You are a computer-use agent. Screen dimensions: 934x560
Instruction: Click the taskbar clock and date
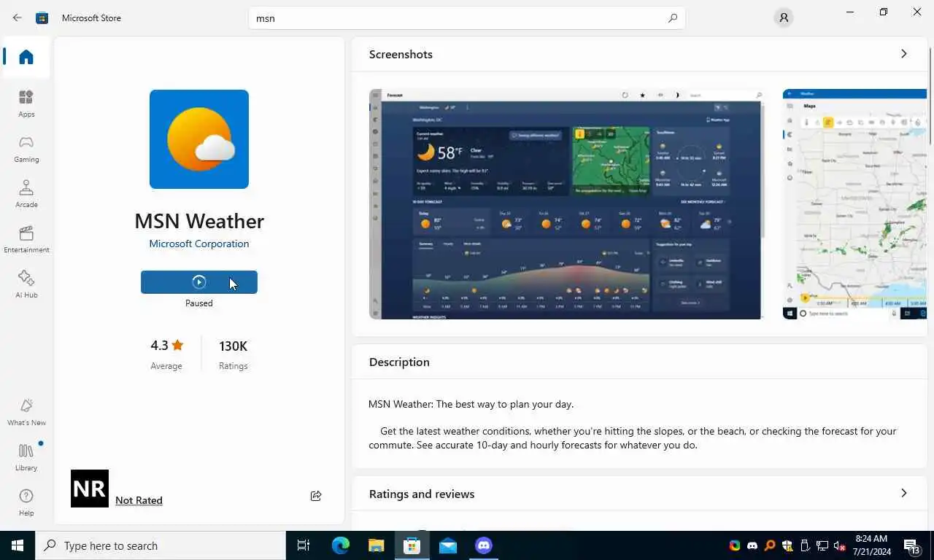[x=871, y=545]
